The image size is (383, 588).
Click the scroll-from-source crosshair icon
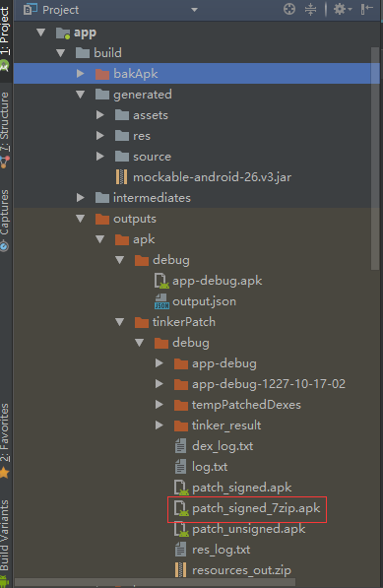point(289,9)
